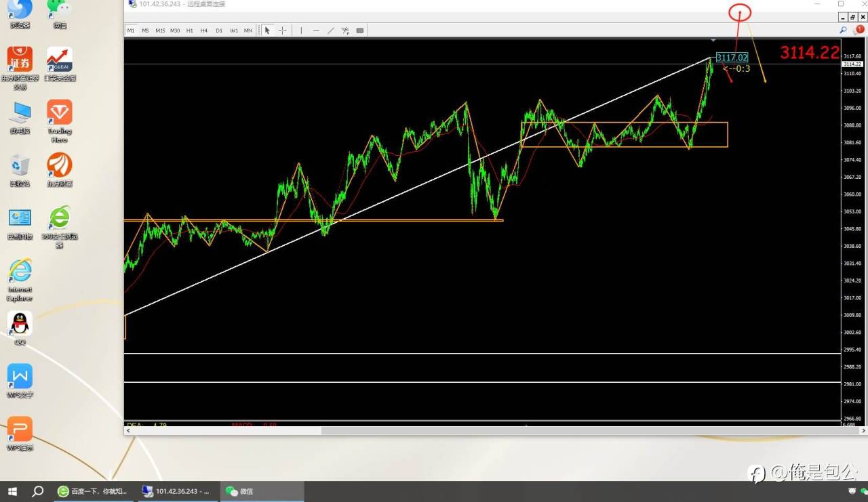Select the WPS演示 desktop shortcut
Screen dimensions: 868x502
click(x=20, y=434)
